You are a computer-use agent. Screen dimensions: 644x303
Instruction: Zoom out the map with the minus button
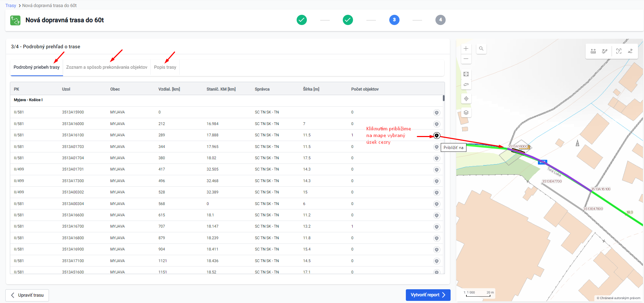[466, 59]
